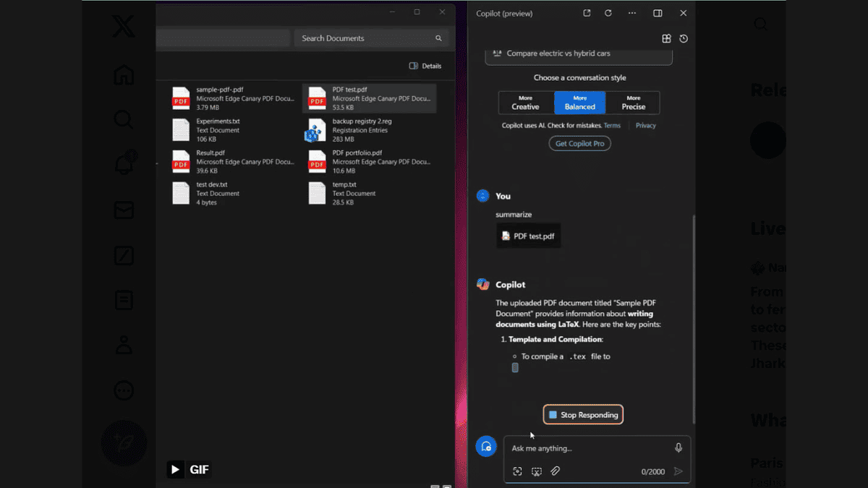Screen dimensions: 868x488
Task: Open Copilot in a new tab icon
Action: (x=587, y=13)
